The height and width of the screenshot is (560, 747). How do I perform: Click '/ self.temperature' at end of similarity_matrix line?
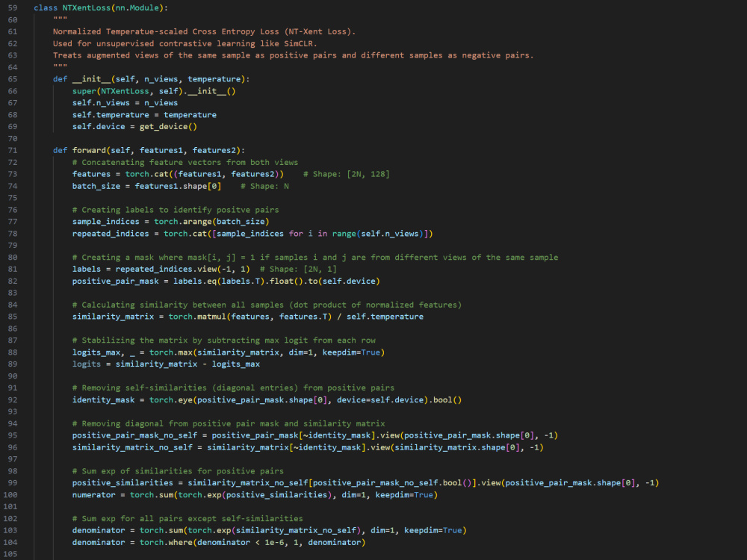point(379,317)
